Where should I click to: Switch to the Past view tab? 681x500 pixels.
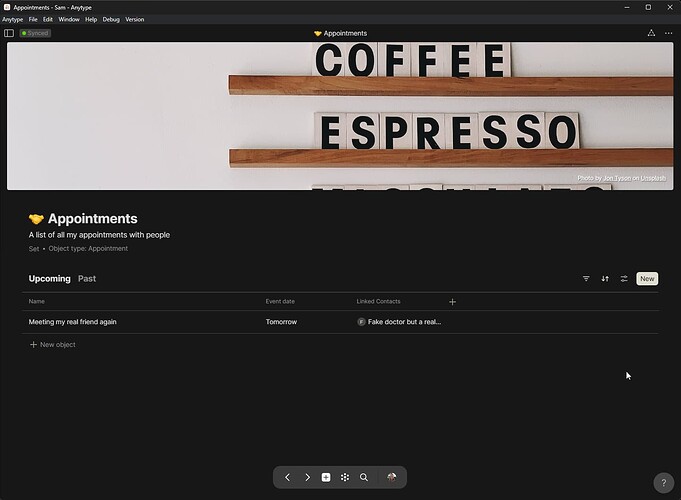pyautogui.click(x=87, y=278)
